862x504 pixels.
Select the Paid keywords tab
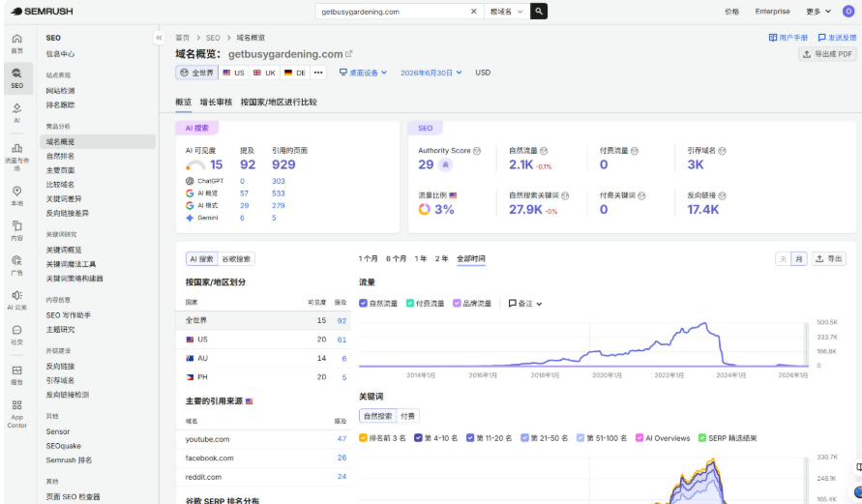point(408,416)
